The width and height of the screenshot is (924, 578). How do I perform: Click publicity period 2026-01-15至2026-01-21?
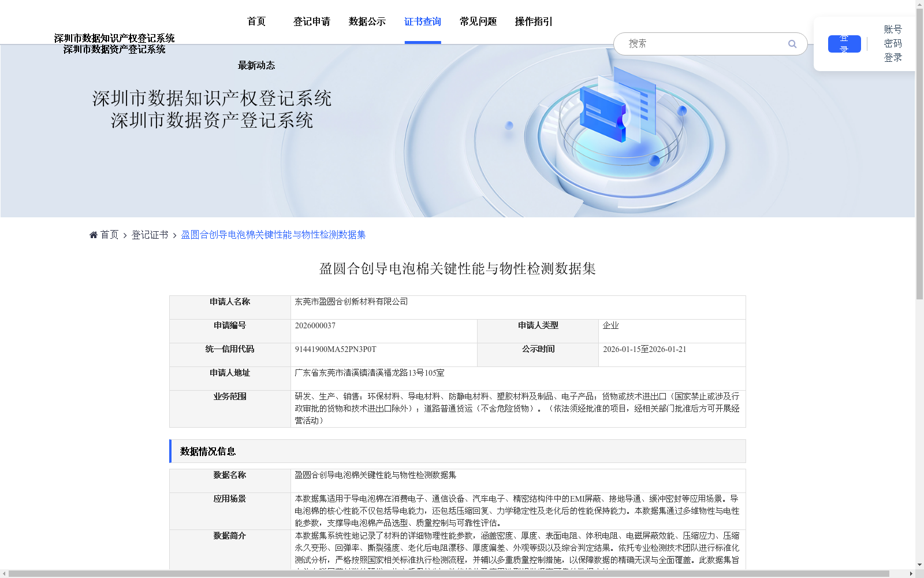tap(644, 349)
